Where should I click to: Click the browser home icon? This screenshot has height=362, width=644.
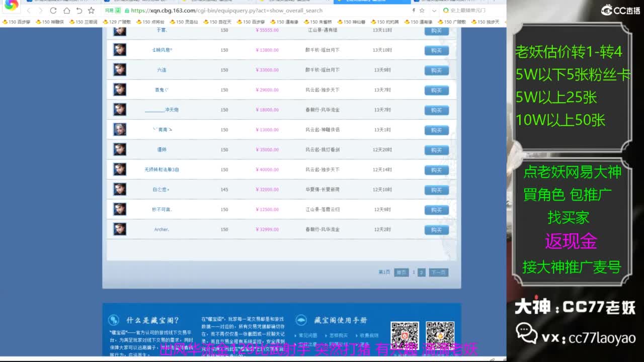(66, 11)
